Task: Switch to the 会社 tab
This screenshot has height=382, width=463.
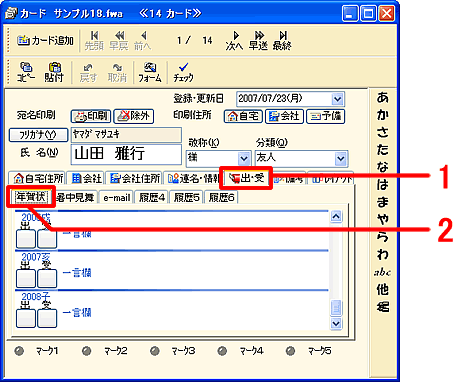Action: click(x=86, y=178)
